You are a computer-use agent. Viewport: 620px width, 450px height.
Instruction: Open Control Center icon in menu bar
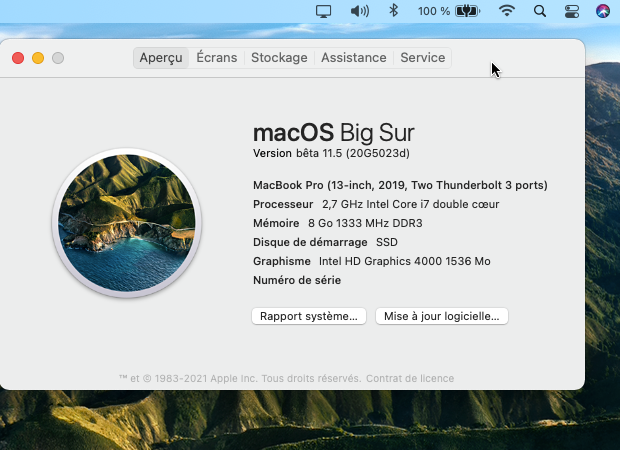(x=571, y=11)
